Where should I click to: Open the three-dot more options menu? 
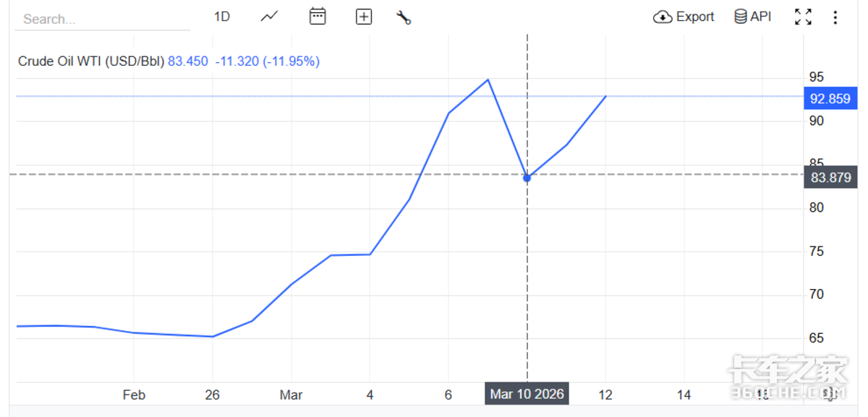tap(835, 17)
